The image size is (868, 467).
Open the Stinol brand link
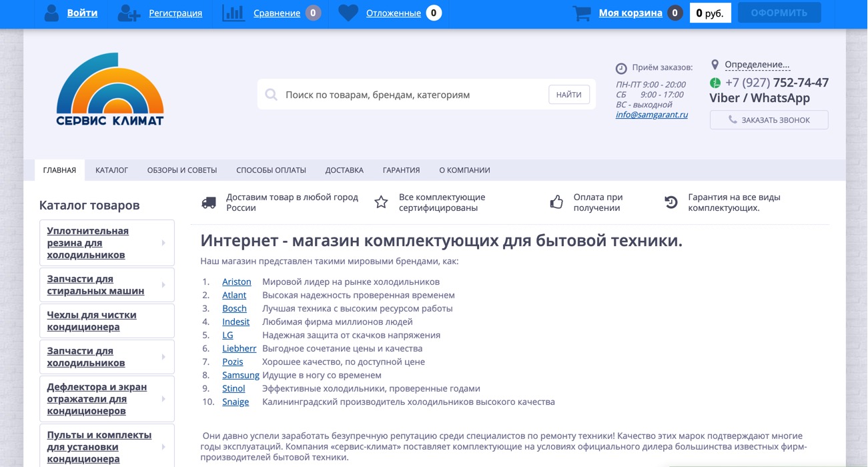pos(234,388)
